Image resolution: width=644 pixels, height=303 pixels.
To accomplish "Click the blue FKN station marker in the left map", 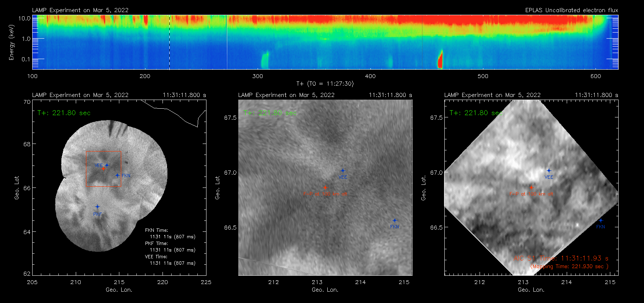I will [x=117, y=175].
